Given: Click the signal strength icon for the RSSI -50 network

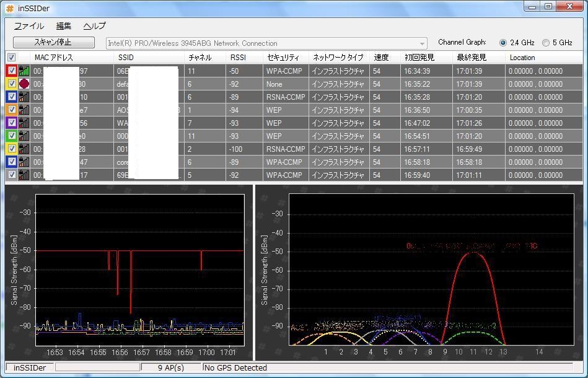Looking at the screenshot, I should (x=24, y=71).
